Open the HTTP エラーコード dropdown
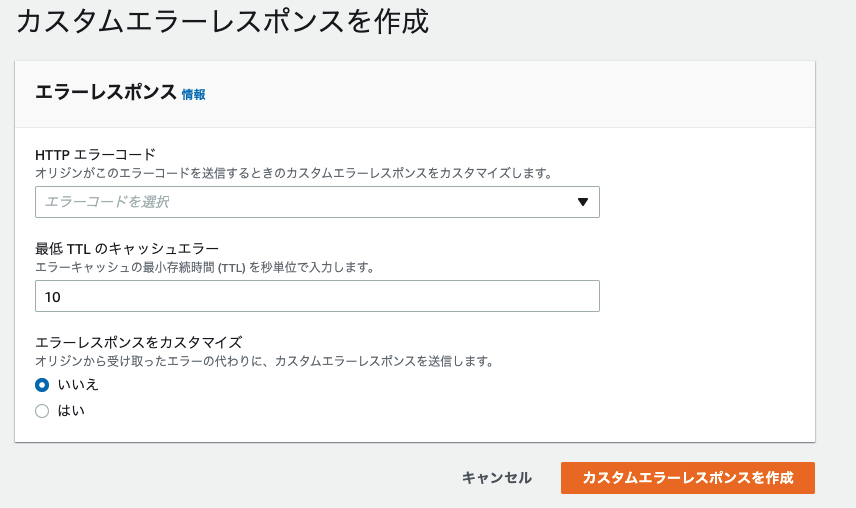 pos(317,202)
